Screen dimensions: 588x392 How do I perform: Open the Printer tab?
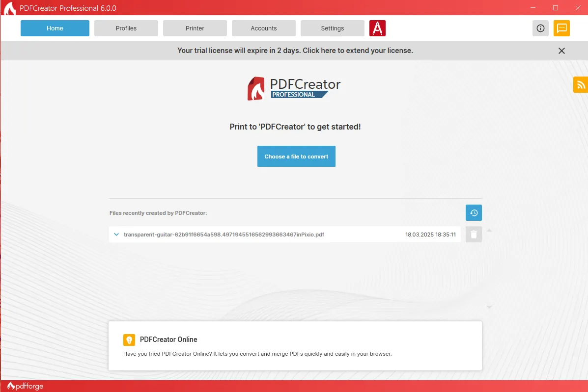(195, 28)
